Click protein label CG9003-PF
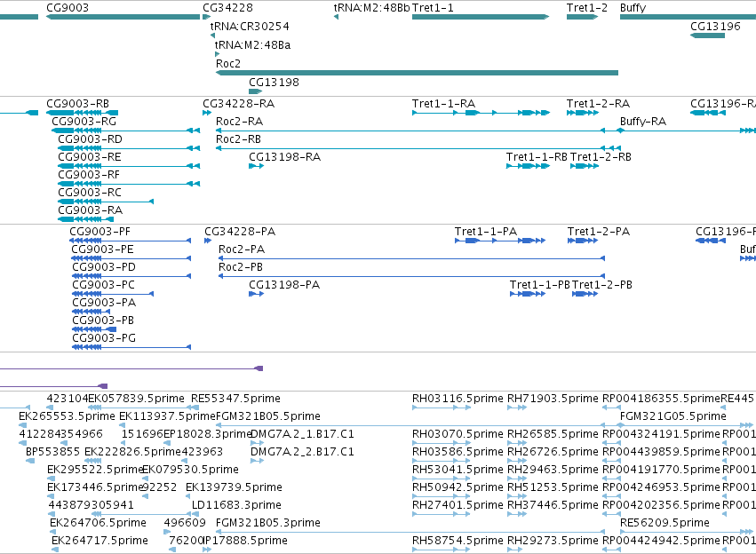 coord(99,232)
